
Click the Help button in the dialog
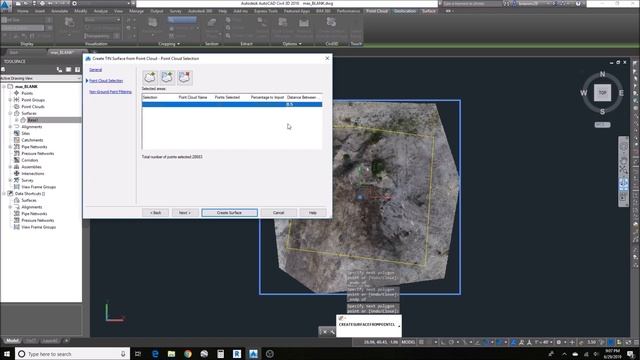pyautogui.click(x=313, y=213)
